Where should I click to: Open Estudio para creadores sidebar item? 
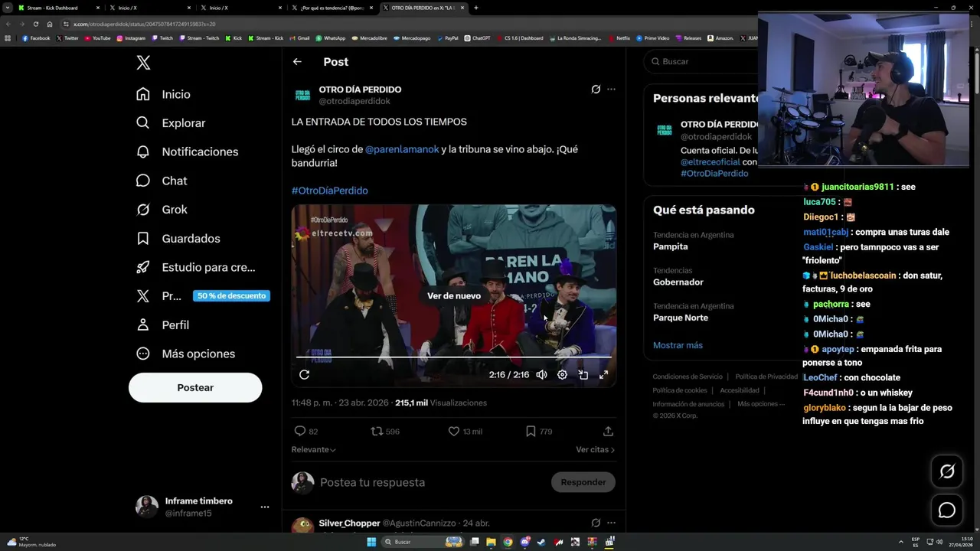coord(195,267)
